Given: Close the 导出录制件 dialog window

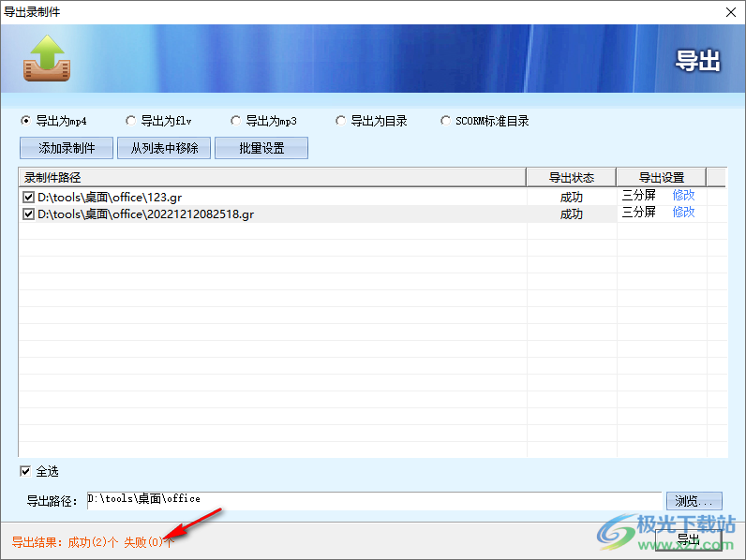Looking at the screenshot, I should point(731,12).
